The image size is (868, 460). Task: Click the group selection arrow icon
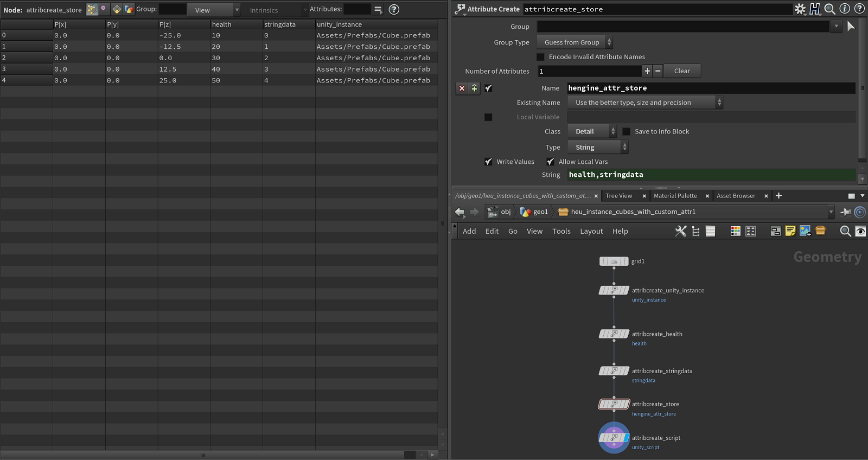tap(851, 26)
